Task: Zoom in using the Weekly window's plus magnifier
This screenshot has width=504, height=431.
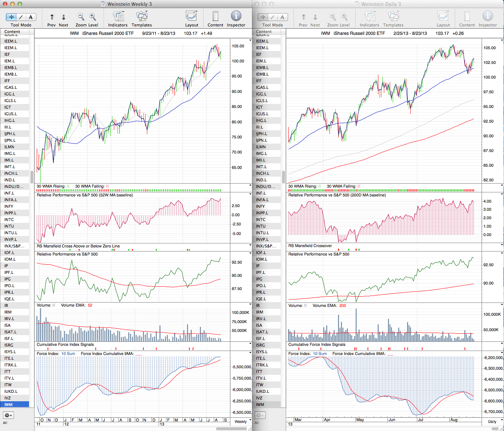Action: pyautogui.click(x=93, y=17)
